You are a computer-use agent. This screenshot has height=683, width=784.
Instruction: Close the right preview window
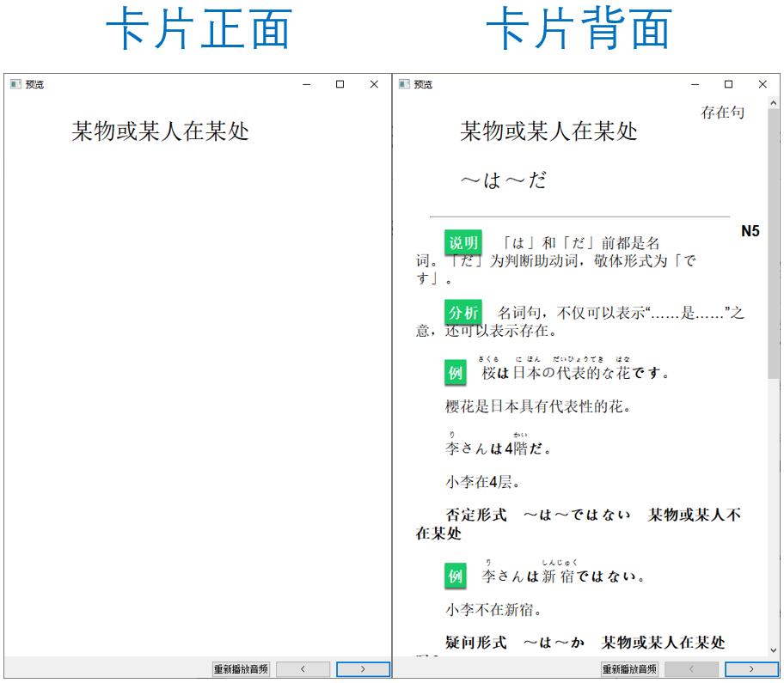pyautogui.click(x=763, y=84)
